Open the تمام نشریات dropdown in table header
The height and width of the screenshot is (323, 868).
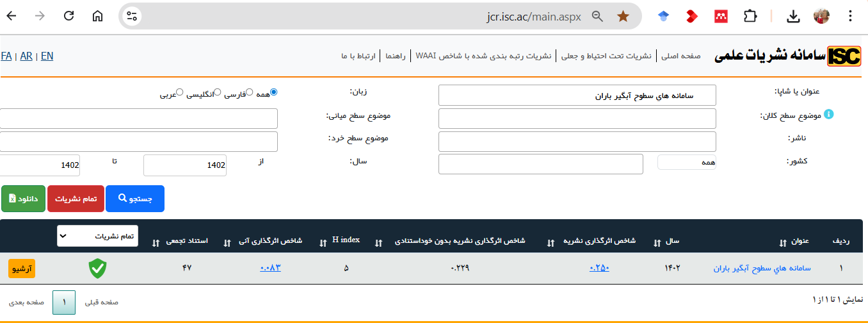click(97, 236)
